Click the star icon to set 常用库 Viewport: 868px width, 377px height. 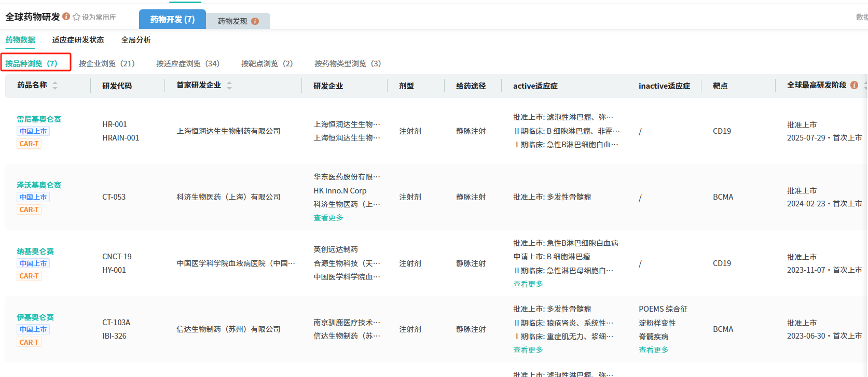point(77,17)
